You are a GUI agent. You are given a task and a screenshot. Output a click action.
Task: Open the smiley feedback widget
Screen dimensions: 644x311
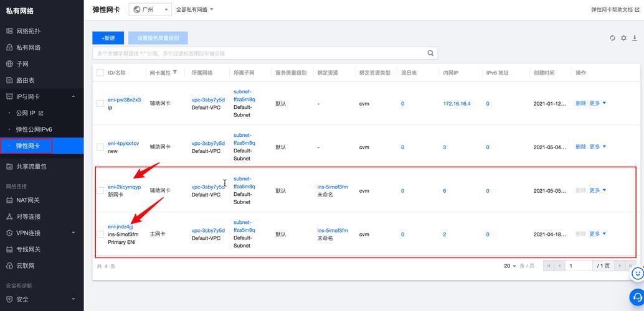(x=637, y=273)
